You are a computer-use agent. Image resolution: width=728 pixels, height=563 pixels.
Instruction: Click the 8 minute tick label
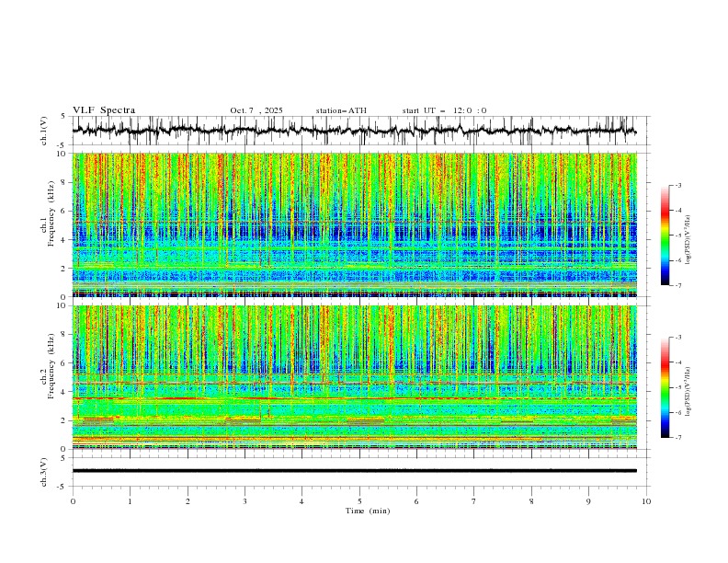click(531, 501)
